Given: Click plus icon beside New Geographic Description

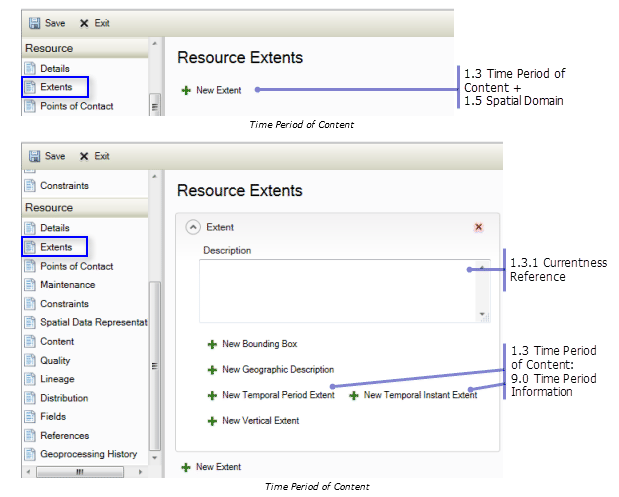Looking at the screenshot, I should pyautogui.click(x=212, y=370).
